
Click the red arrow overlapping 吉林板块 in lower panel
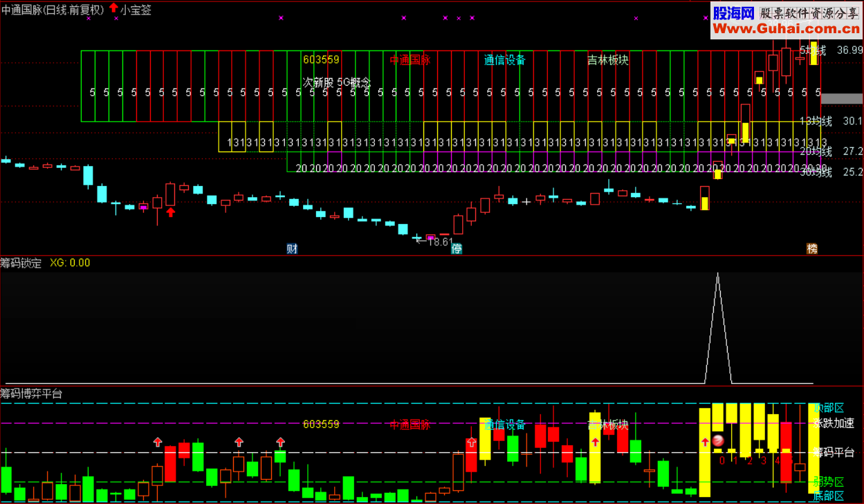tap(594, 442)
